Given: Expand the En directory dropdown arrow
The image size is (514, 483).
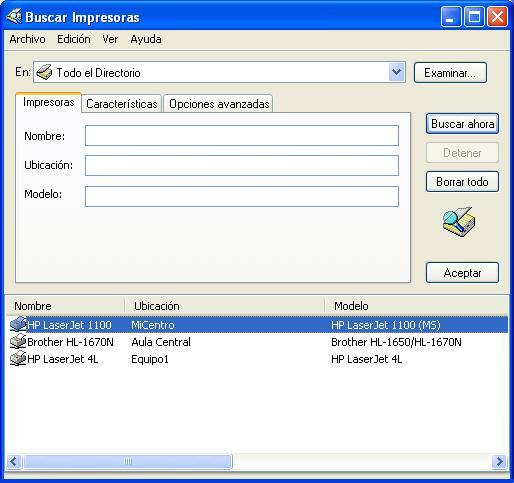Looking at the screenshot, I should click(x=396, y=72).
